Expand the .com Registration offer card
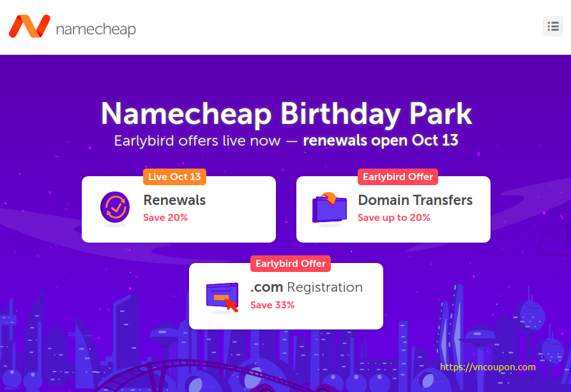This screenshot has height=392, width=571. [x=286, y=296]
